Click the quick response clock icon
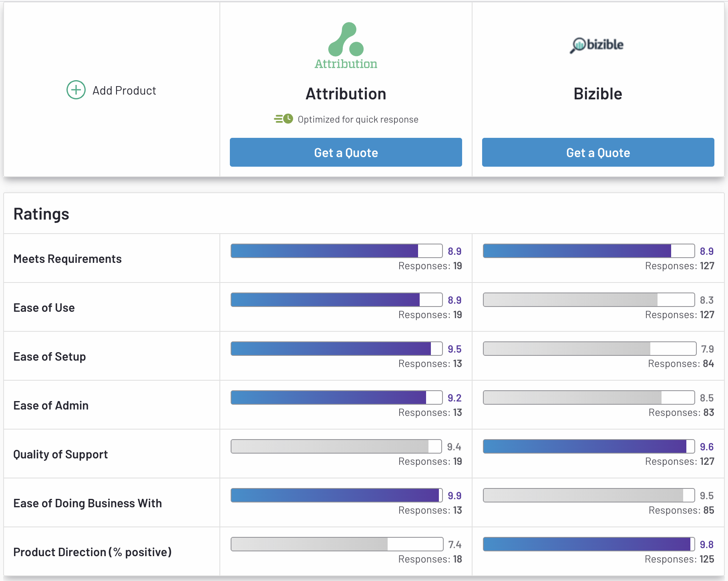728x581 pixels. pyautogui.click(x=284, y=119)
